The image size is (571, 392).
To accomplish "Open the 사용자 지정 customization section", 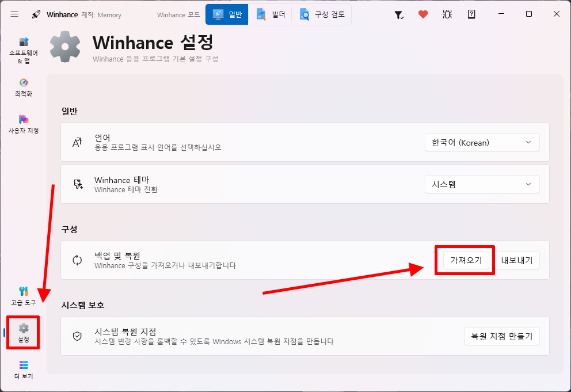I will click(x=24, y=124).
